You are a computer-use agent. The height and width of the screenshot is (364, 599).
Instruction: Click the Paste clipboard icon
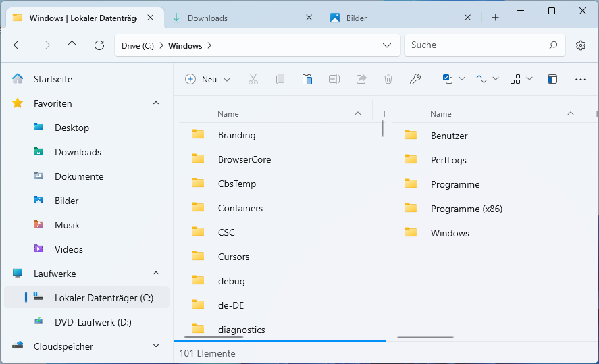tap(307, 79)
